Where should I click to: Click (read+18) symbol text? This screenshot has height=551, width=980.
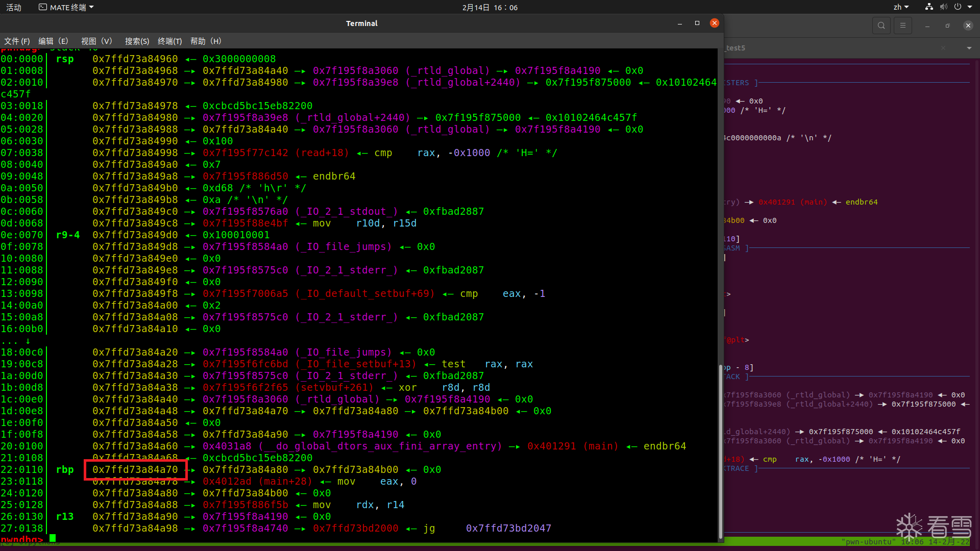[x=322, y=153]
